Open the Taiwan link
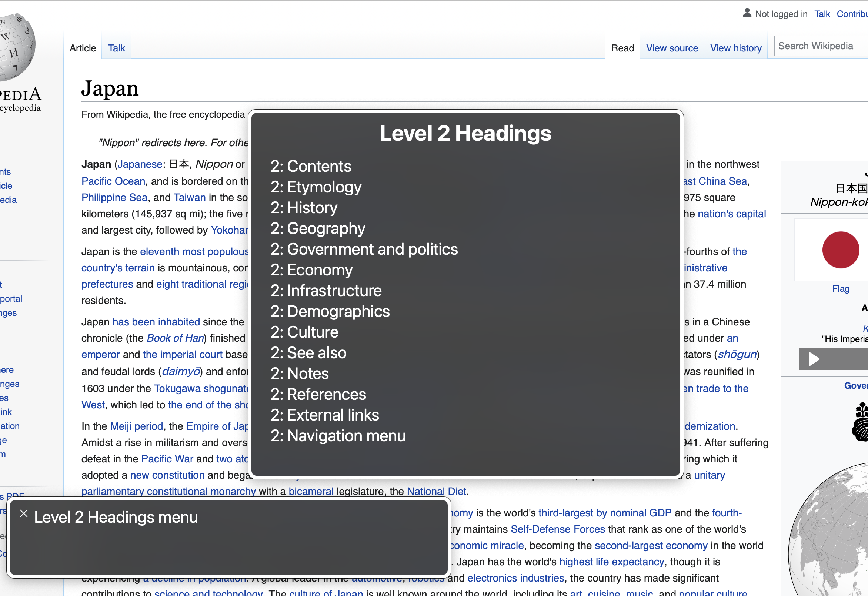The height and width of the screenshot is (596, 868). [x=190, y=198]
